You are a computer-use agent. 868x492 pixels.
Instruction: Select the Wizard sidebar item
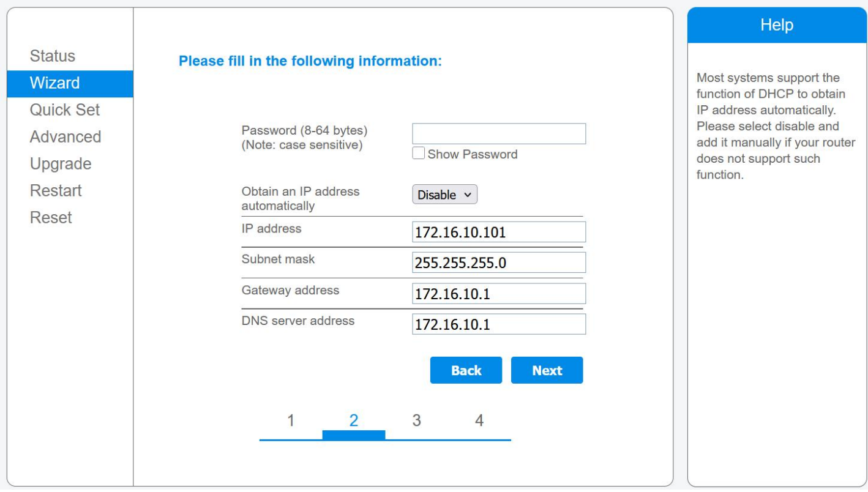coord(55,83)
